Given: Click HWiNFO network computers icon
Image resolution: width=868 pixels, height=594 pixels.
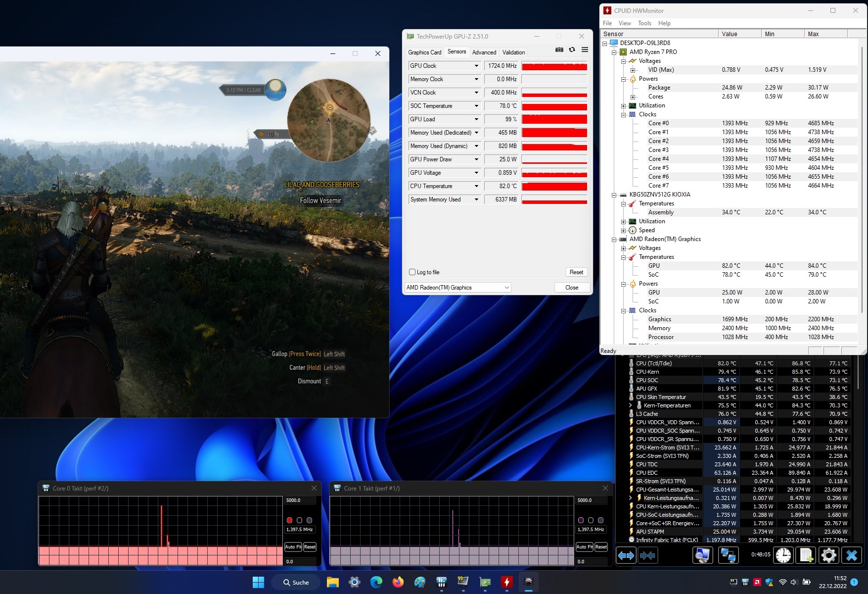Looking at the screenshot, I should click(x=728, y=555).
